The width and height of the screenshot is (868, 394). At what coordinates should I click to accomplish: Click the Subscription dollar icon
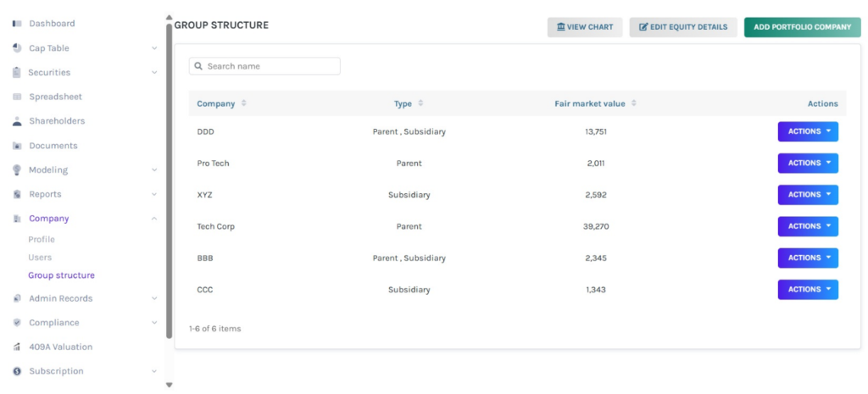point(17,371)
